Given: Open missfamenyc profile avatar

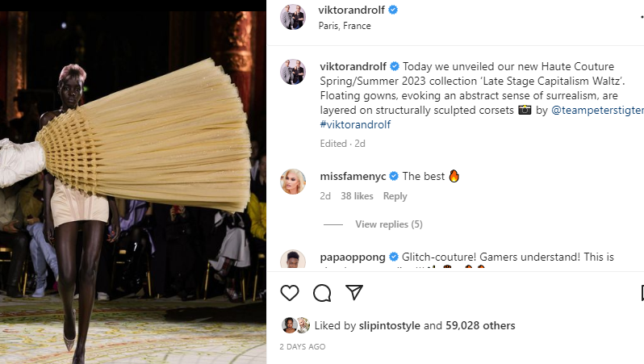Looking at the screenshot, I should point(293,182).
